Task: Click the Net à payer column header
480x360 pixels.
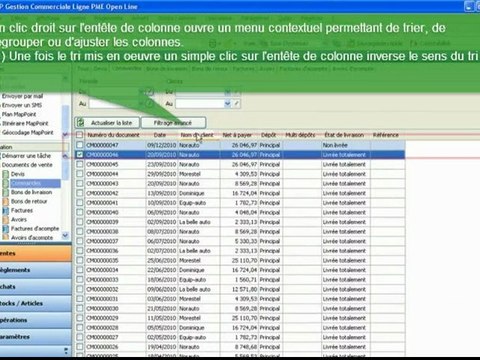Action: [x=237, y=135]
